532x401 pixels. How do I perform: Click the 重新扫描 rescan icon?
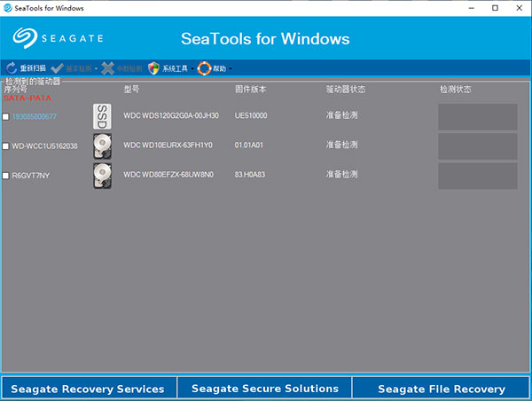point(12,67)
